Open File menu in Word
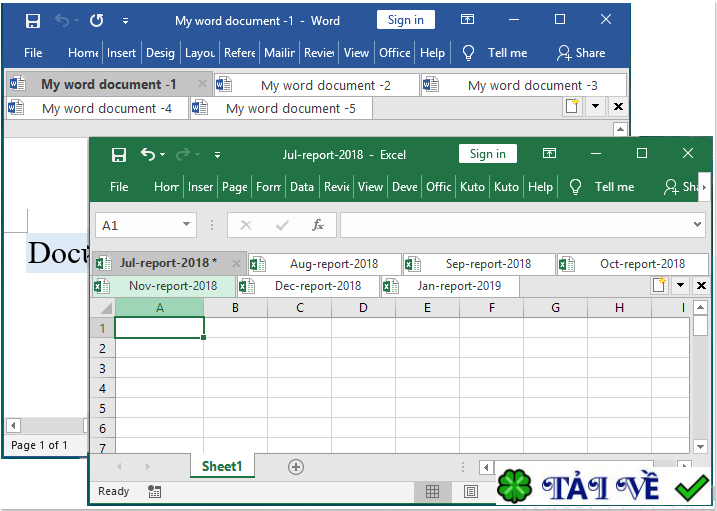This screenshot has width=717, height=511. click(x=33, y=53)
